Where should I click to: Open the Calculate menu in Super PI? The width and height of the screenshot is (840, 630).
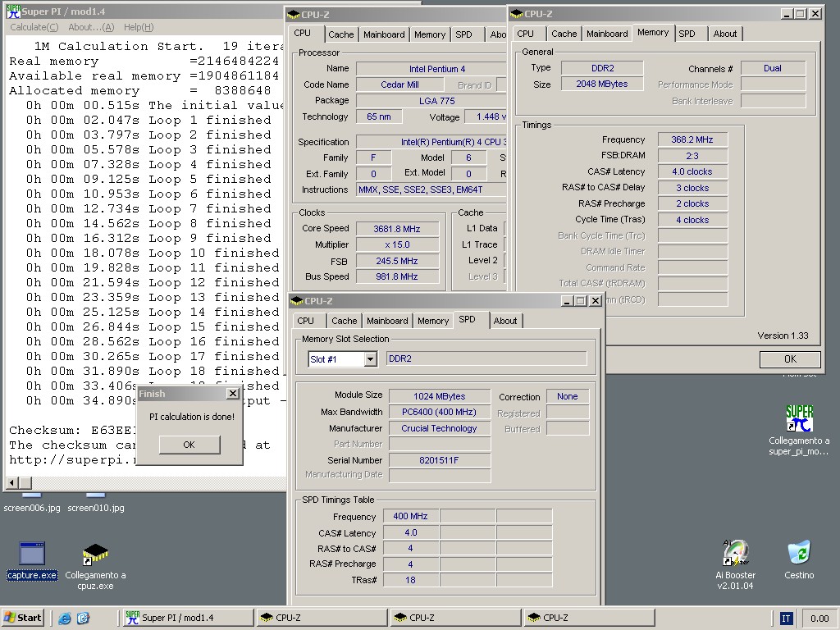[34, 27]
